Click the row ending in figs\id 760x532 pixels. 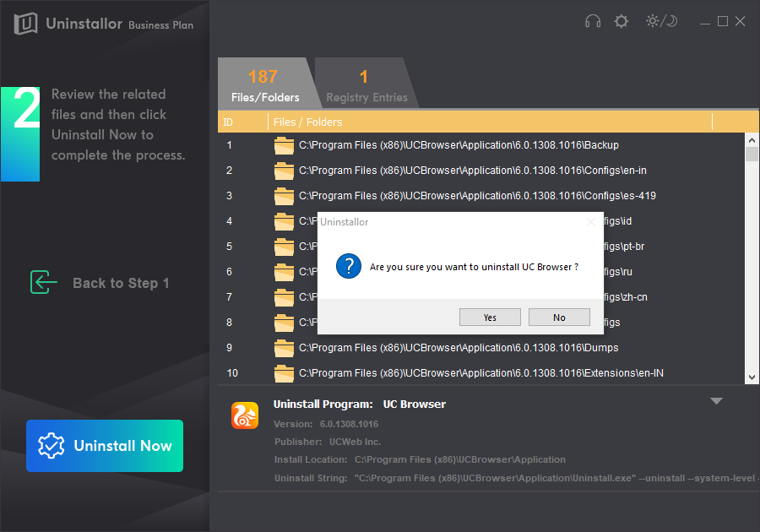click(x=618, y=221)
